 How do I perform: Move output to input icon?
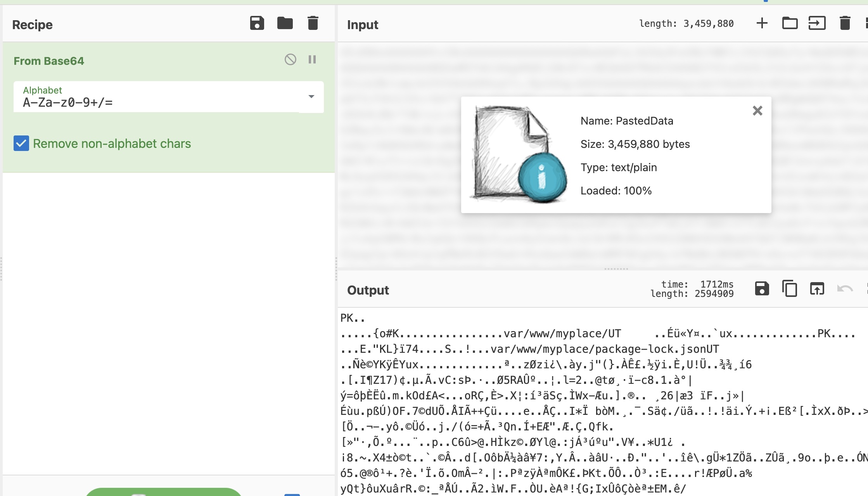pos(817,289)
